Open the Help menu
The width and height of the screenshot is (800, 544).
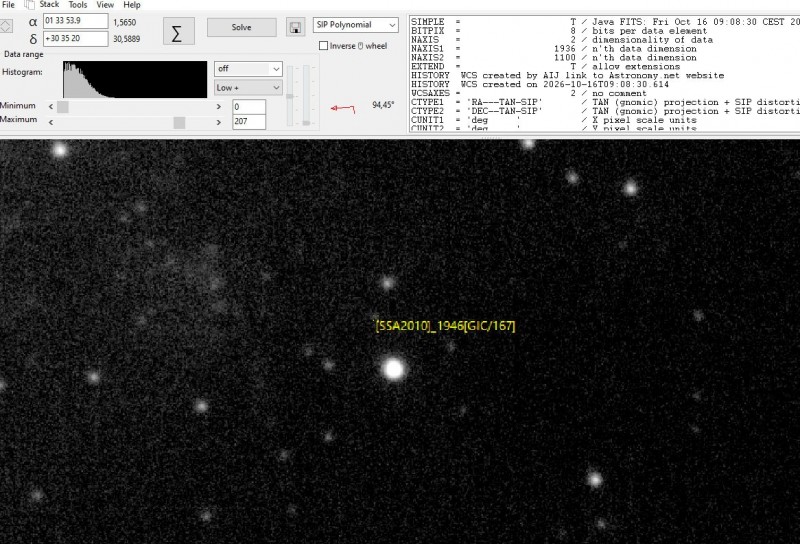point(132,5)
